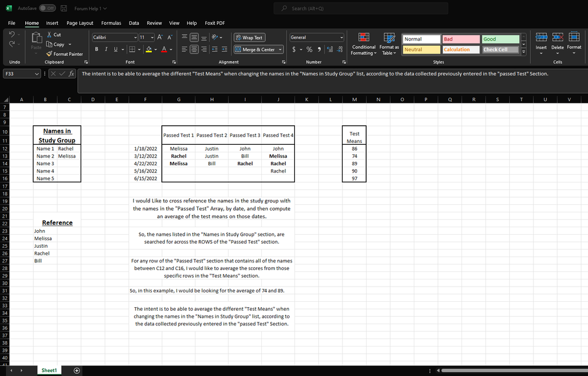This screenshot has height=376, width=588.
Task: Open Conditional Formatting menu
Action: click(x=363, y=44)
